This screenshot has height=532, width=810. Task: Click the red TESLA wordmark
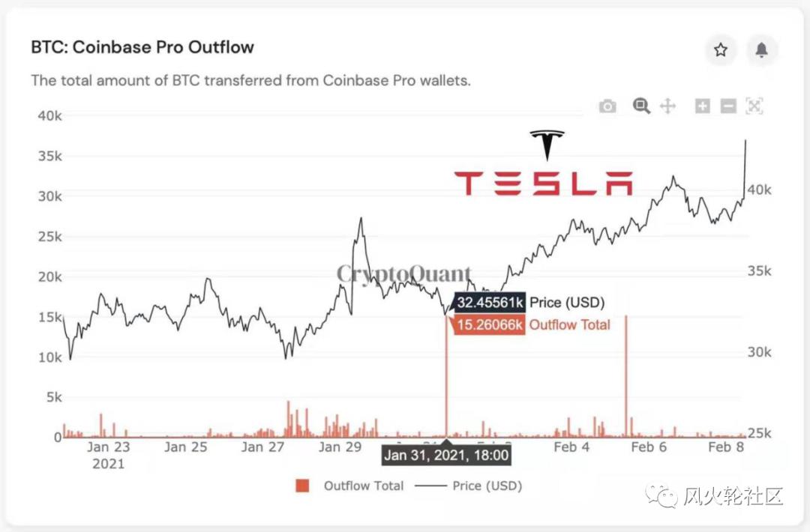[x=543, y=183]
